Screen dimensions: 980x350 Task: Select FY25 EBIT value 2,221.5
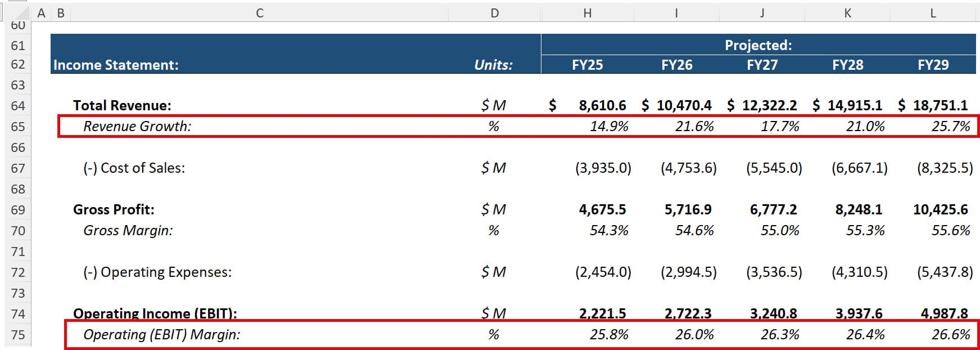click(x=602, y=313)
